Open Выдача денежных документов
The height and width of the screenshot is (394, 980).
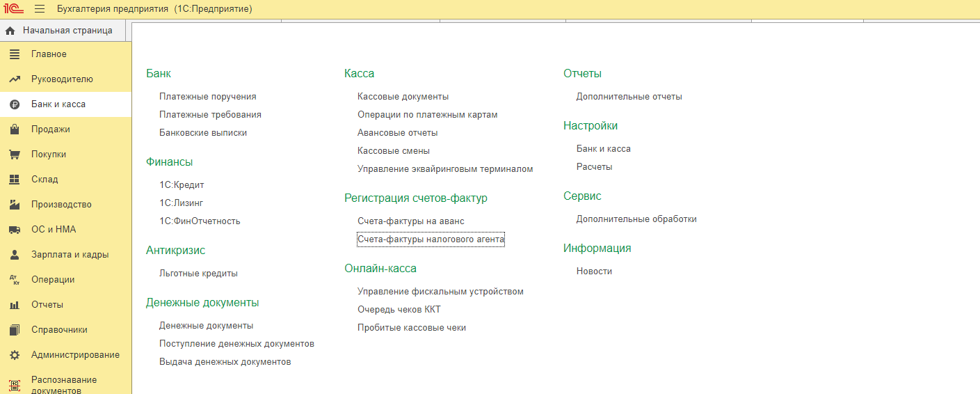[x=225, y=362]
